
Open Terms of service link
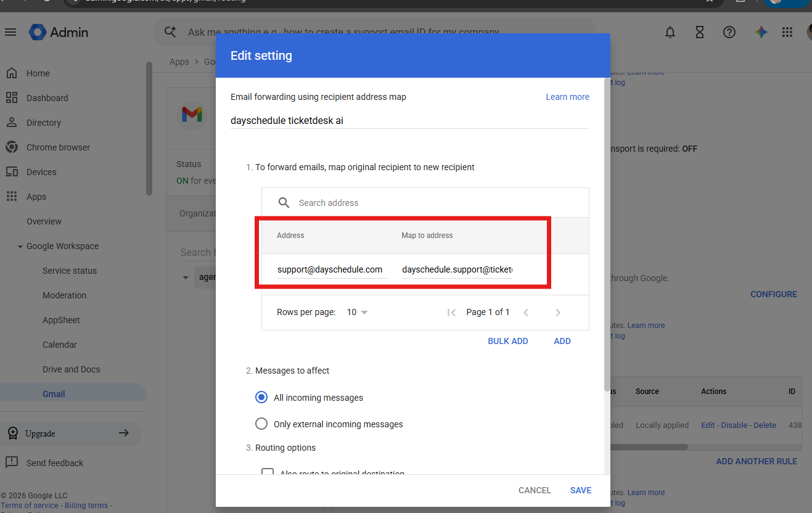(x=30, y=506)
